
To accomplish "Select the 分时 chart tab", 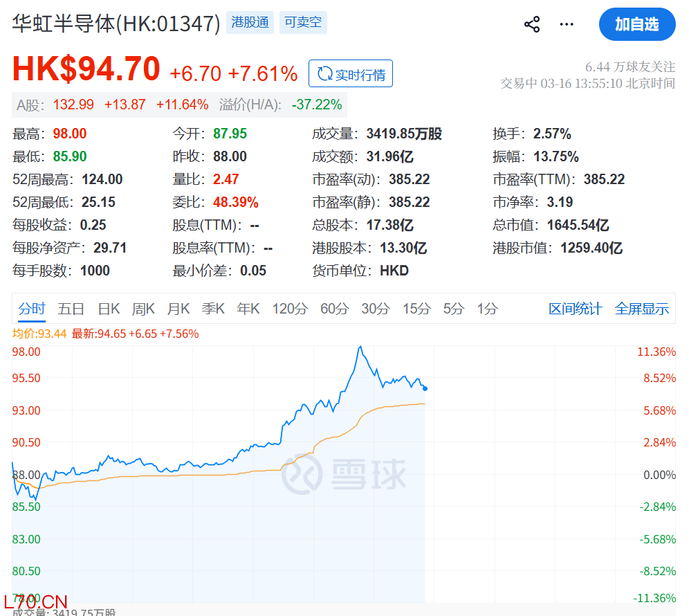I will pos(32,309).
